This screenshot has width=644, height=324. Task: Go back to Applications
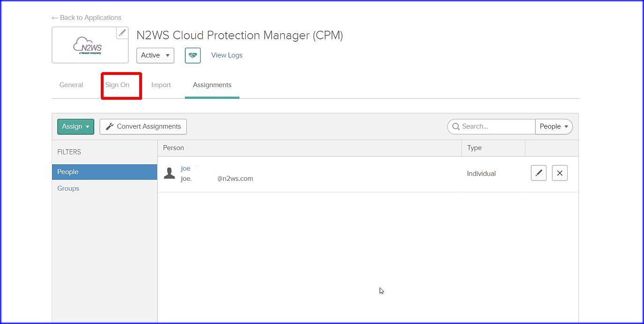coord(87,17)
